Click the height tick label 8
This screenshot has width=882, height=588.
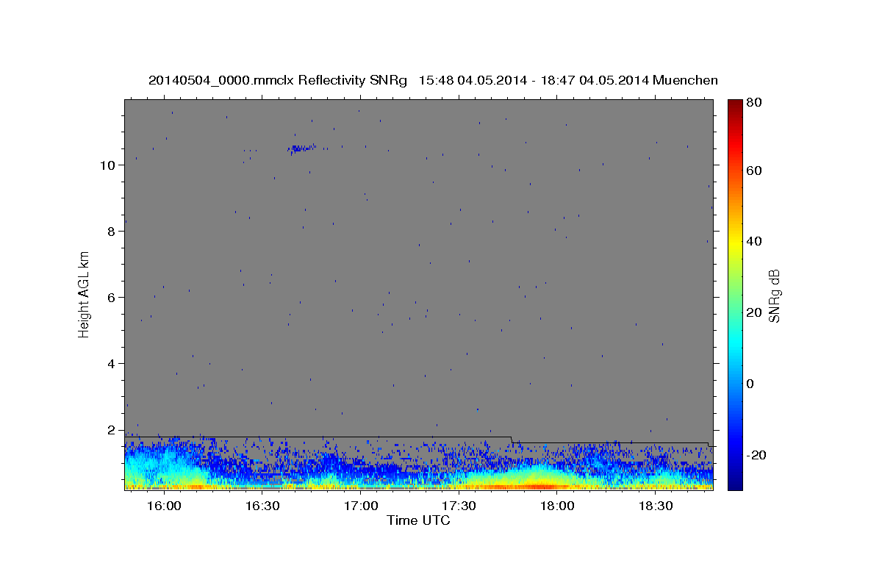pyautogui.click(x=111, y=232)
